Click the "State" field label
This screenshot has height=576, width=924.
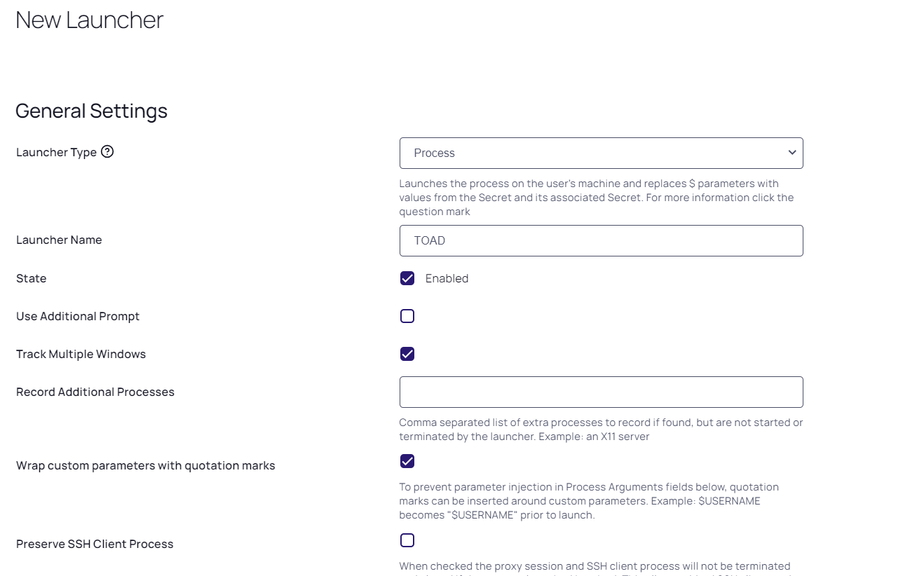click(31, 278)
